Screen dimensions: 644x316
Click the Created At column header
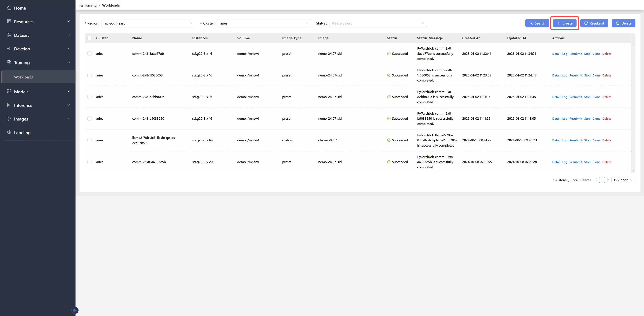471,38
